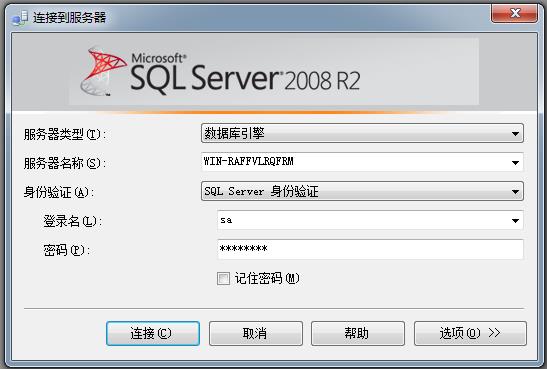Viewport: 547px width, 369px height.
Task: Expand the 服务器名称 combo box arrow
Action: click(x=515, y=163)
